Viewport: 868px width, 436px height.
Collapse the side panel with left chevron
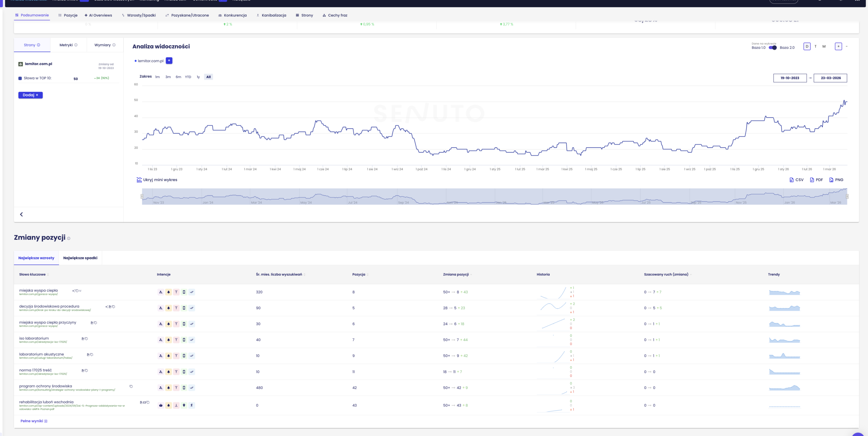click(21, 214)
